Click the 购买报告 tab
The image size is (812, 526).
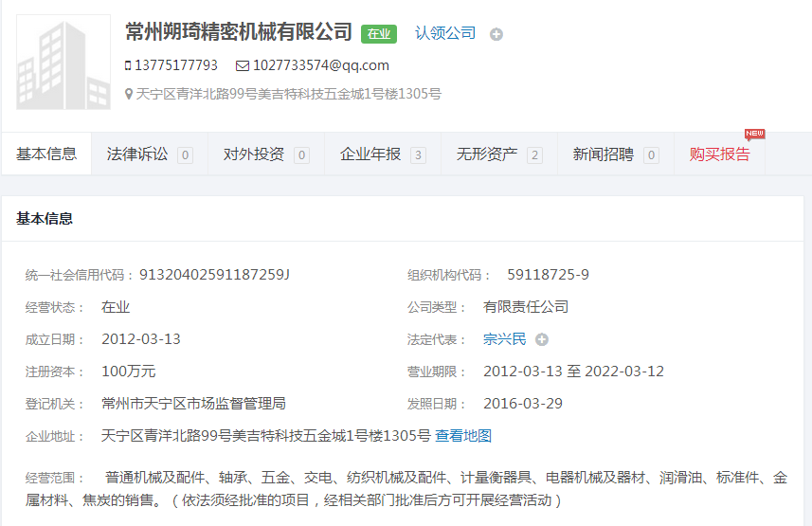click(x=719, y=154)
